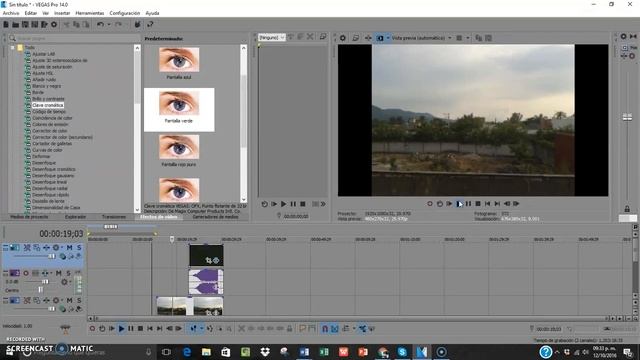Open the overlays grid dropdown arrow in preview

(468, 38)
